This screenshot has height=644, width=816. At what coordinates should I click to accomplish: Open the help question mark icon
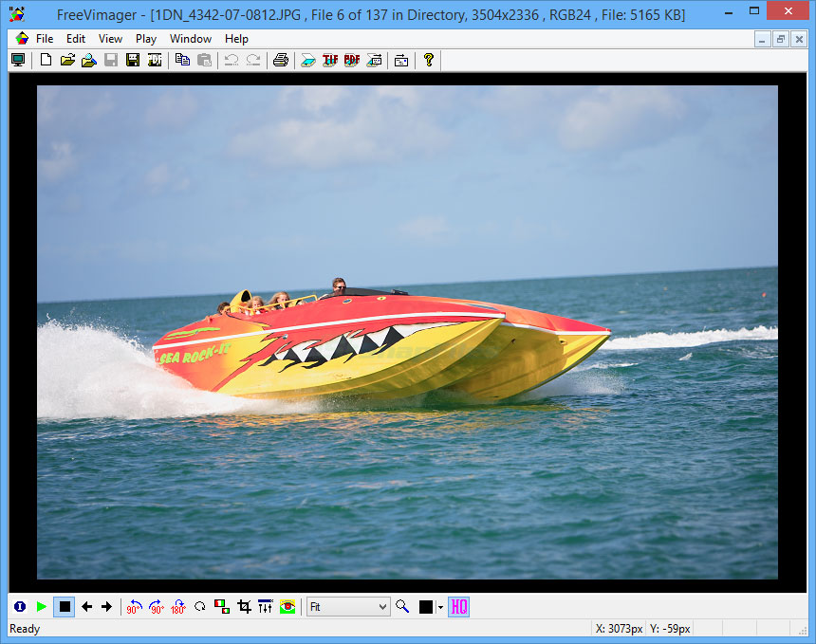pos(429,60)
